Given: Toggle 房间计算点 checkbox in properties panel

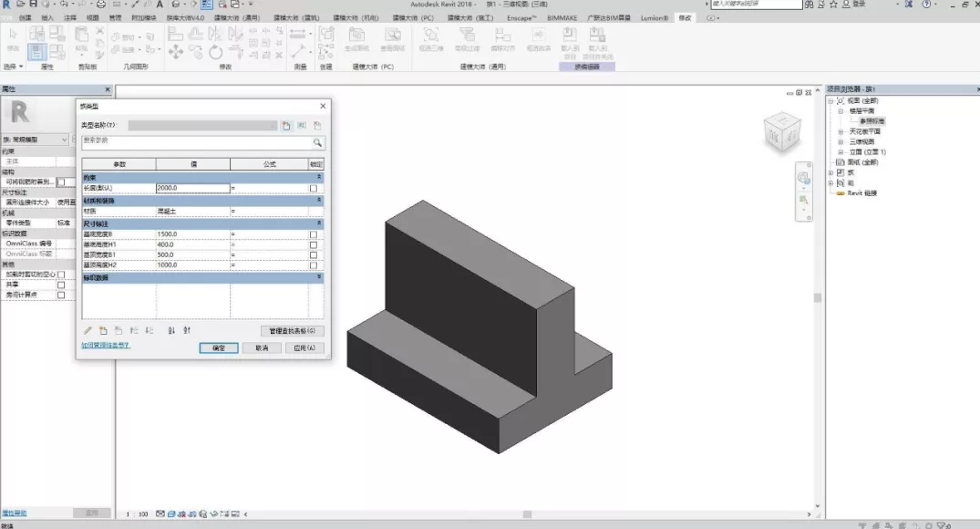Looking at the screenshot, I should pos(61,295).
